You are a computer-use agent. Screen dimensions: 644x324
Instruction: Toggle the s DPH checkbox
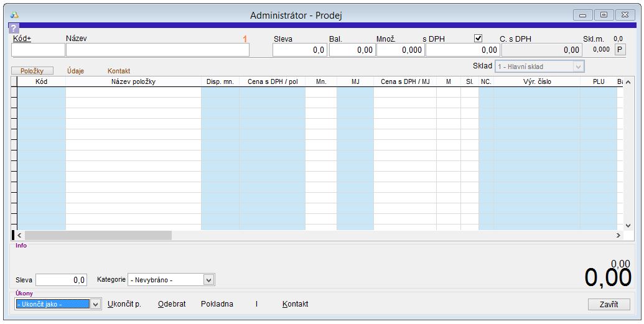(x=478, y=38)
